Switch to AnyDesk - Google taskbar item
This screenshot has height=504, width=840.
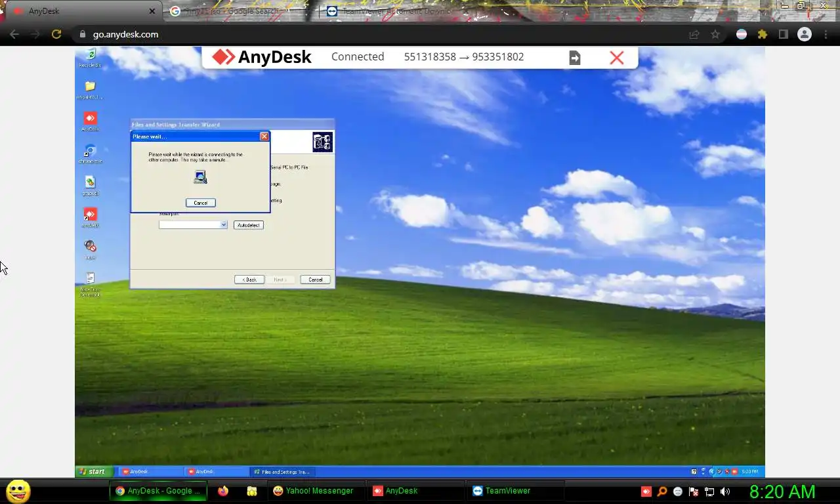coord(158,491)
